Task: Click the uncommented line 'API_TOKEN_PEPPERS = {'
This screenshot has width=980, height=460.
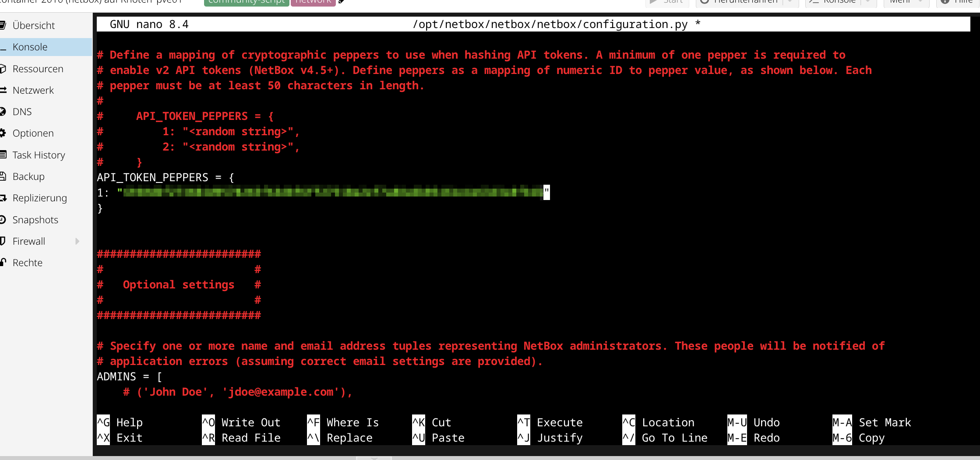Action: (x=166, y=177)
